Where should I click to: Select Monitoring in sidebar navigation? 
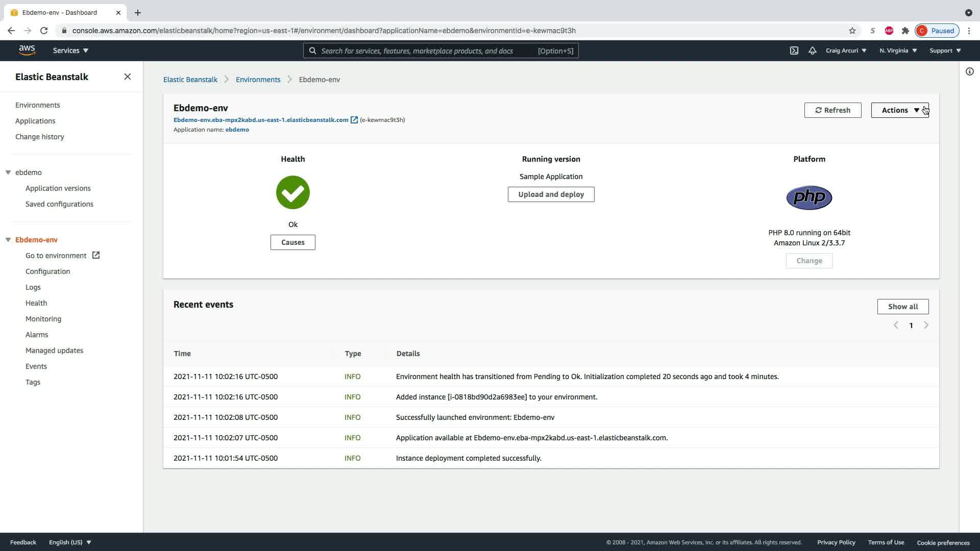click(x=43, y=319)
